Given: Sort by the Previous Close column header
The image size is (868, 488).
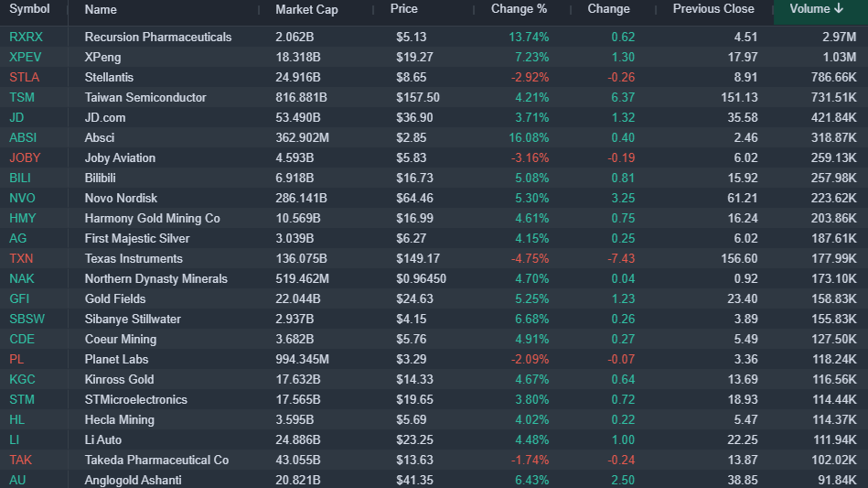Looking at the screenshot, I should coord(713,9).
